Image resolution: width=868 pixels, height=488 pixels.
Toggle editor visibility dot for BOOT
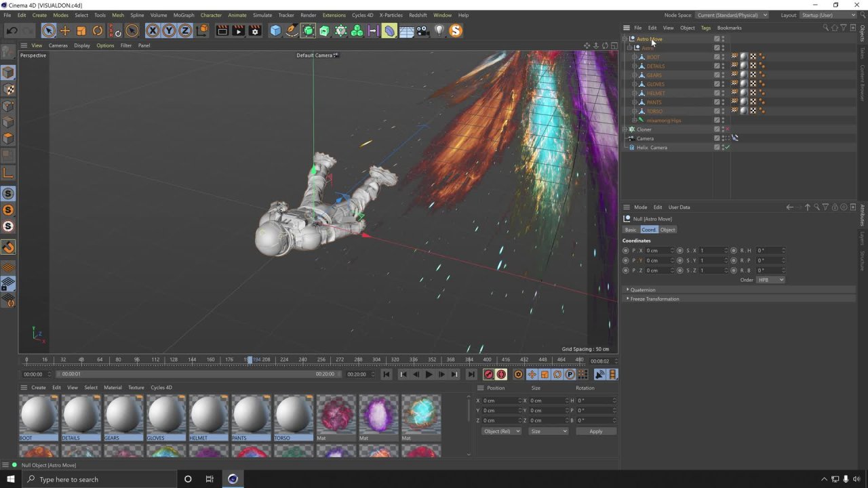pyautogui.click(x=724, y=56)
